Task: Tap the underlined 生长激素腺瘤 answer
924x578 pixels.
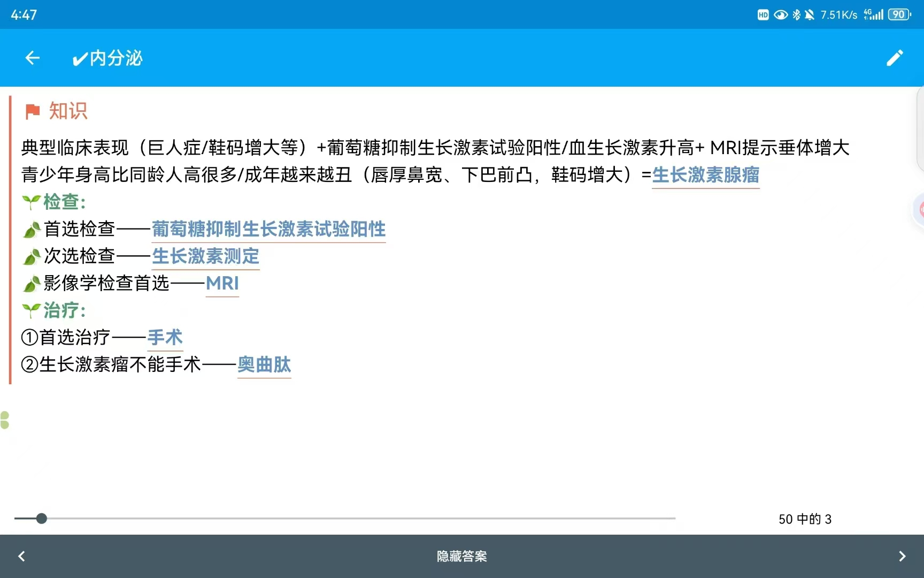Action: 705,175
